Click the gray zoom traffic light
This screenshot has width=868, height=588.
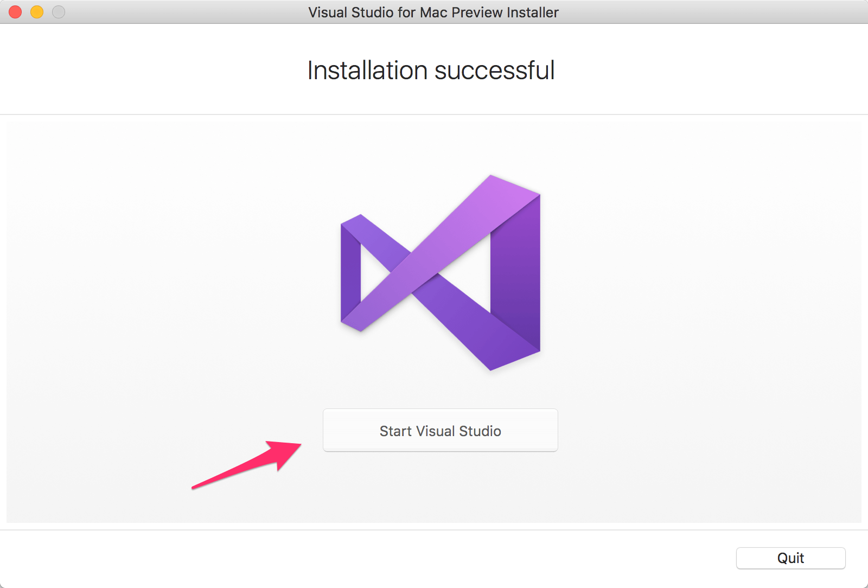(58, 11)
